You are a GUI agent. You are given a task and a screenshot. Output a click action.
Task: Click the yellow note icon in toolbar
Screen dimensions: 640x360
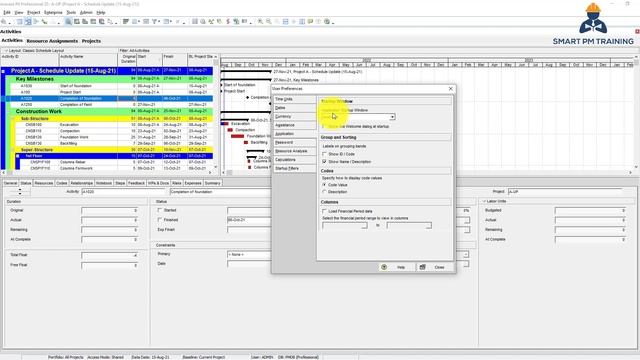310,22
